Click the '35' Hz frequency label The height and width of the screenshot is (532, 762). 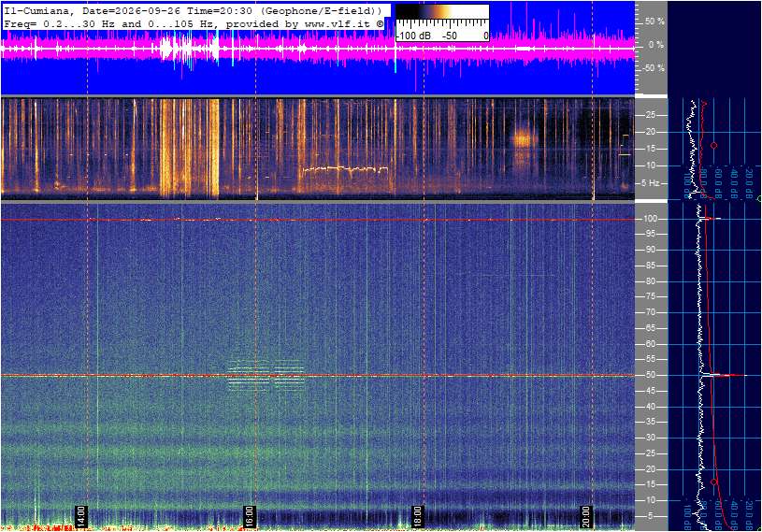coord(650,423)
